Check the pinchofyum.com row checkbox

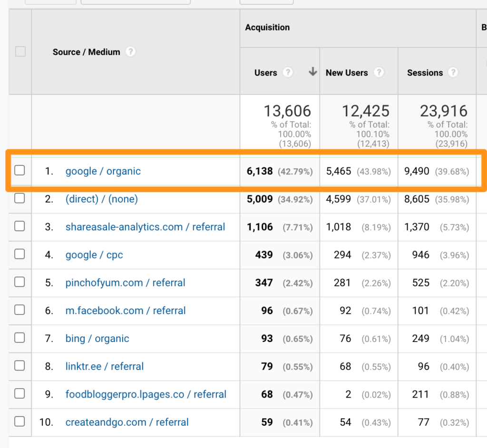click(x=19, y=282)
